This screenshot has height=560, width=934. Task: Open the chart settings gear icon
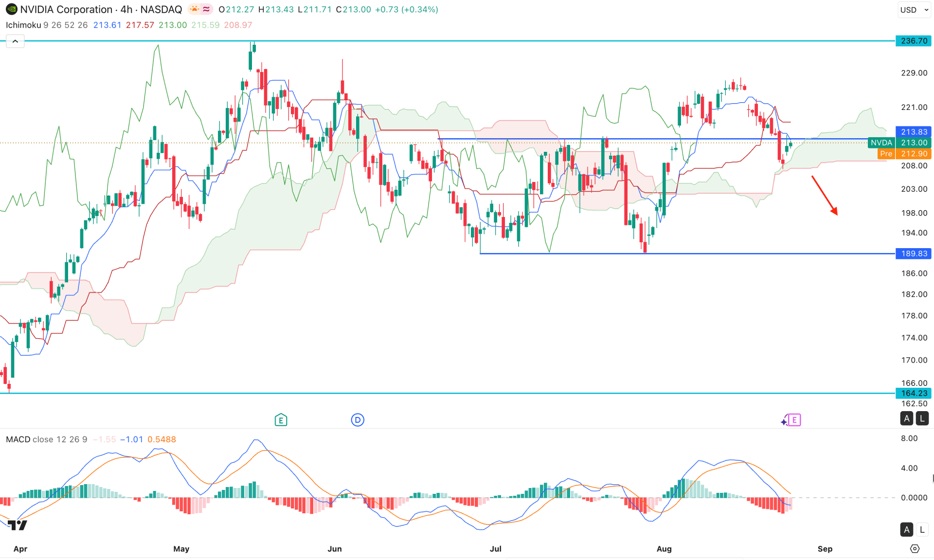pyautogui.click(x=915, y=549)
